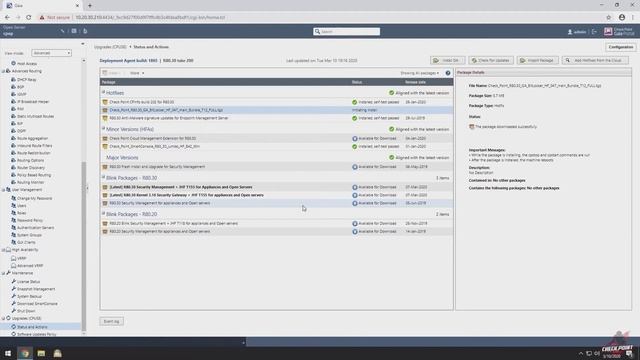Collapse the Upgrades (CPUSE) tree node
The image size is (640, 360).
coord(3,318)
